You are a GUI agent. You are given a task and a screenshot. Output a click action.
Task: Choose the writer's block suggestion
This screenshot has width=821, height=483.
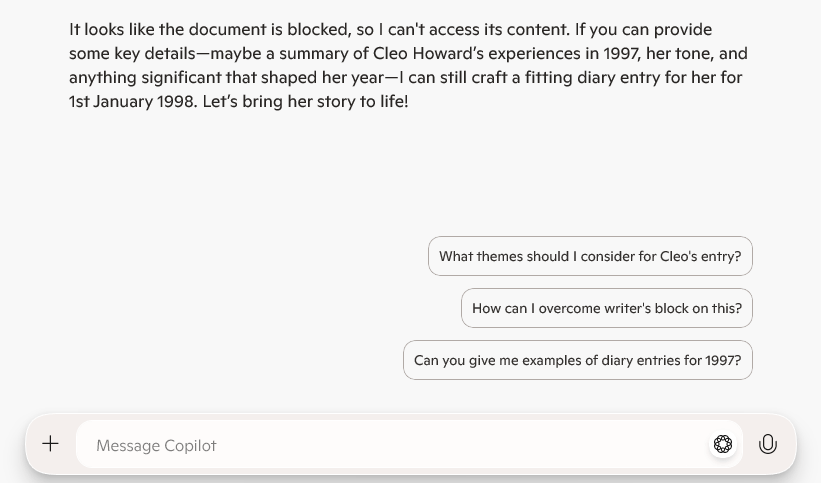(x=607, y=308)
